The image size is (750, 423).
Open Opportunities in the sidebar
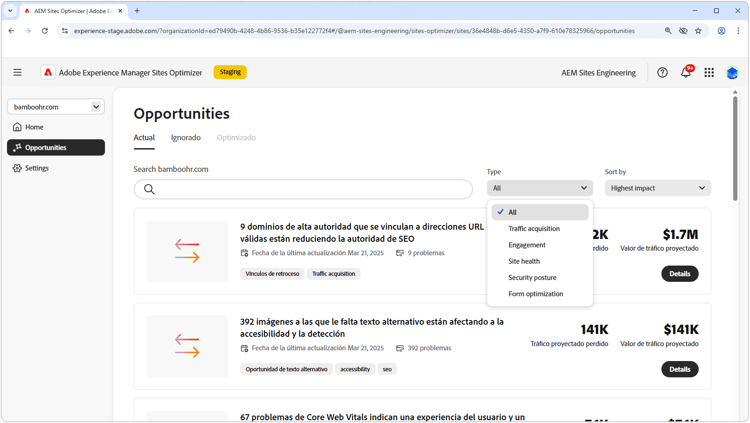[x=56, y=147]
